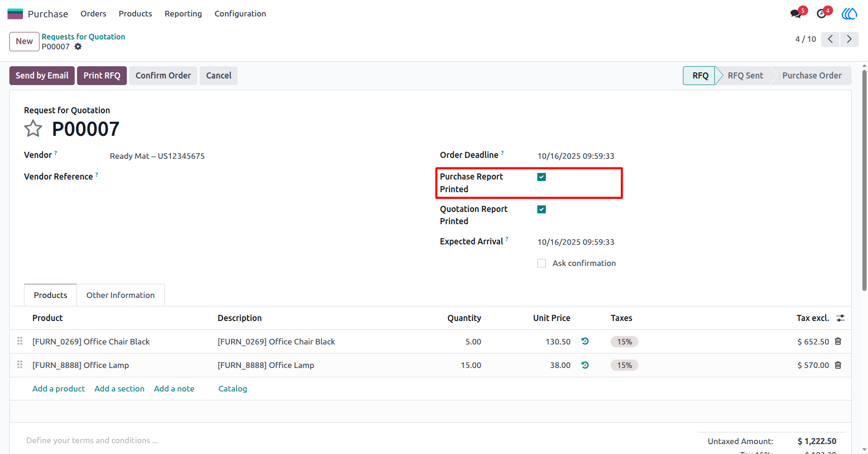Open the gear actions menu for P00007
The width and height of the screenshot is (868, 454).
tap(78, 47)
